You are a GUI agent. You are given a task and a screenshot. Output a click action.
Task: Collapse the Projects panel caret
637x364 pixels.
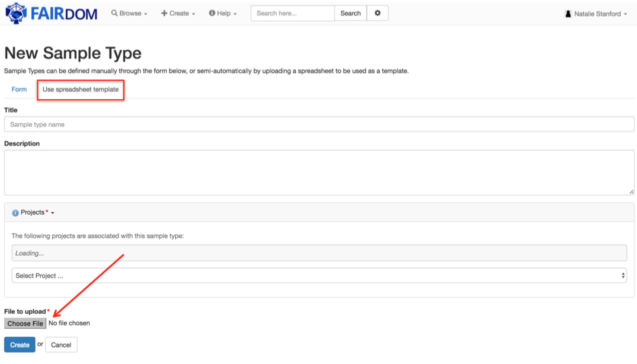[x=53, y=213]
